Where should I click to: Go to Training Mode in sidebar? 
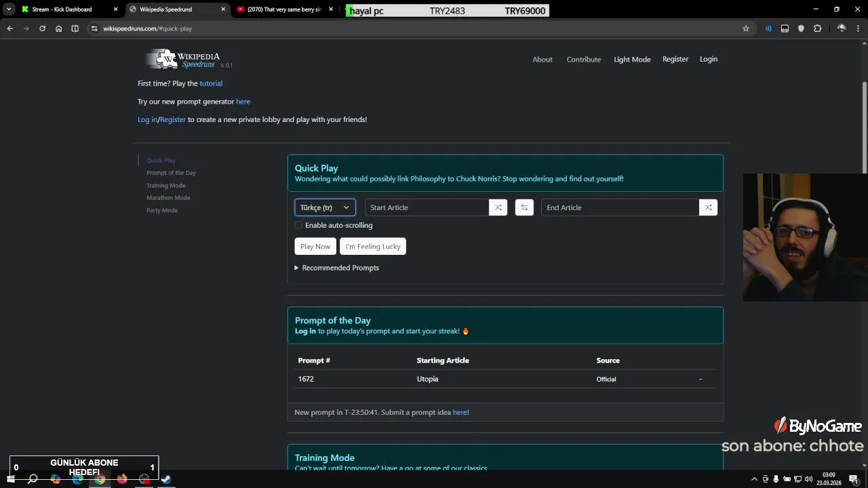tap(166, 186)
